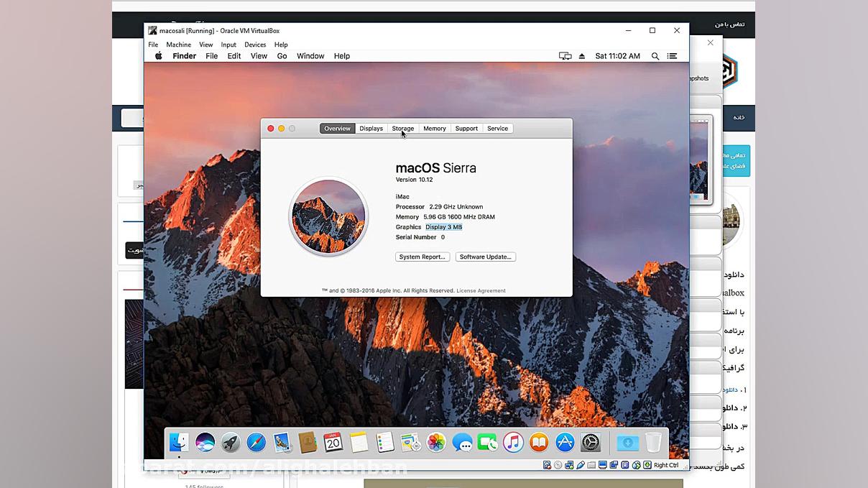Open the macOS Finder menu
The width and height of the screenshot is (868, 488).
tap(185, 56)
